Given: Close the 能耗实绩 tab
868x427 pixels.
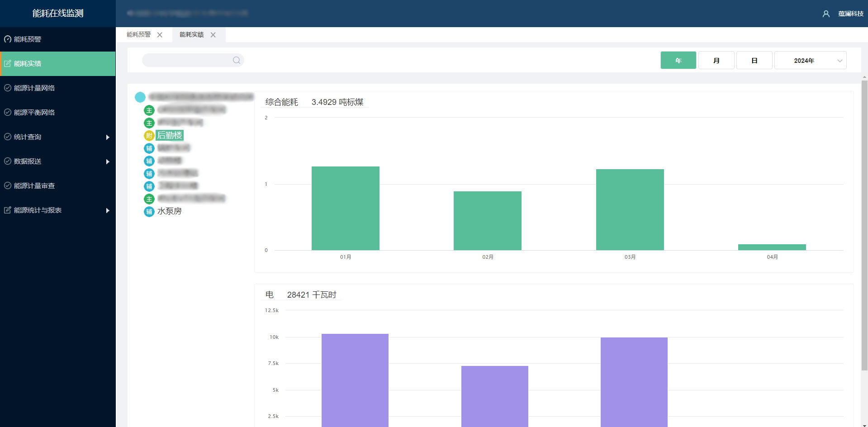Looking at the screenshot, I should tap(213, 35).
